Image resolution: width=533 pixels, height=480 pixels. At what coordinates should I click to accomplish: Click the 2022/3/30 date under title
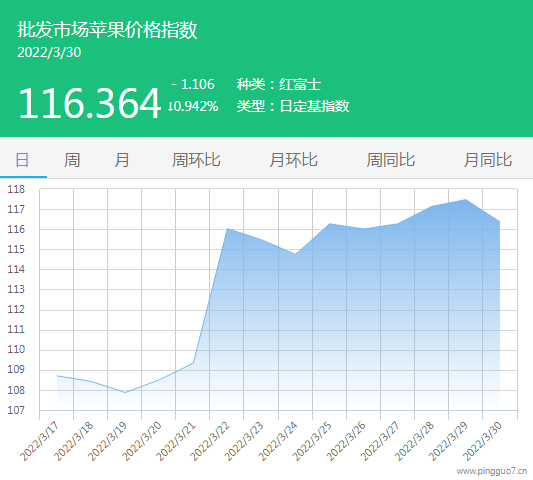[x=49, y=52]
